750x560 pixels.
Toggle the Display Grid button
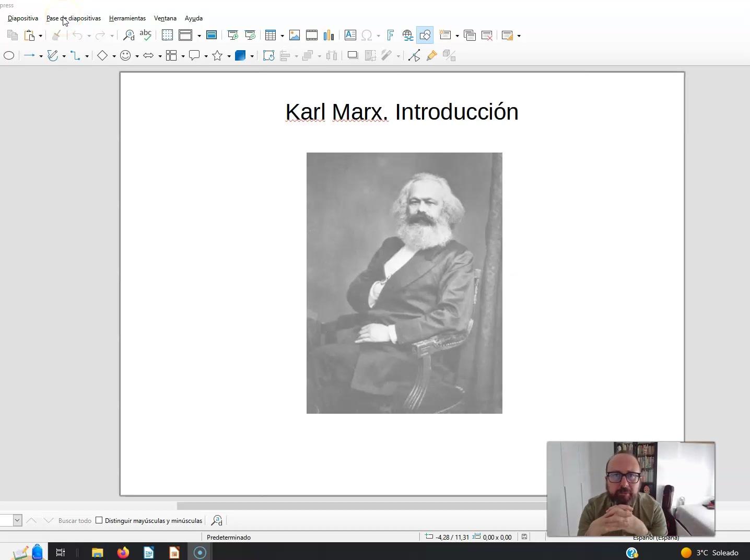[x=167, y=36]
